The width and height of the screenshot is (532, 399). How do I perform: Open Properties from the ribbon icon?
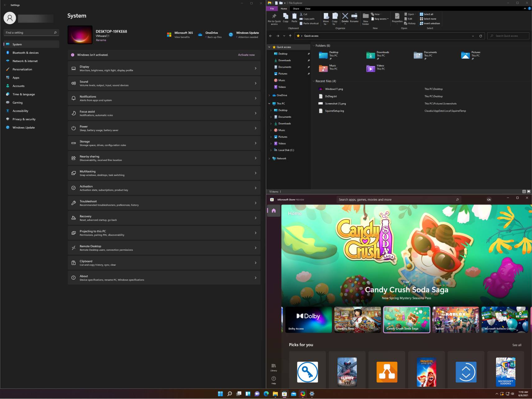click(397, 17)
